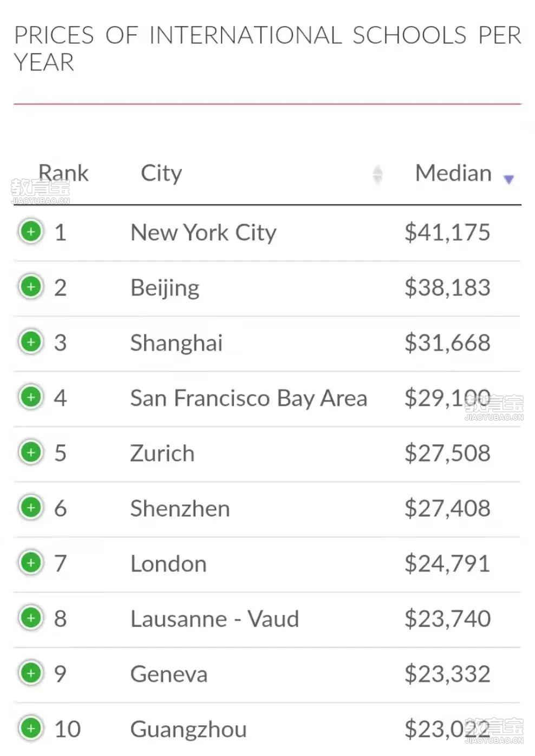Image resolution: width=535 pixels, height=756 pixels.
Task: Expand the Beijing row green plus icon
Action: click(31, 287)
